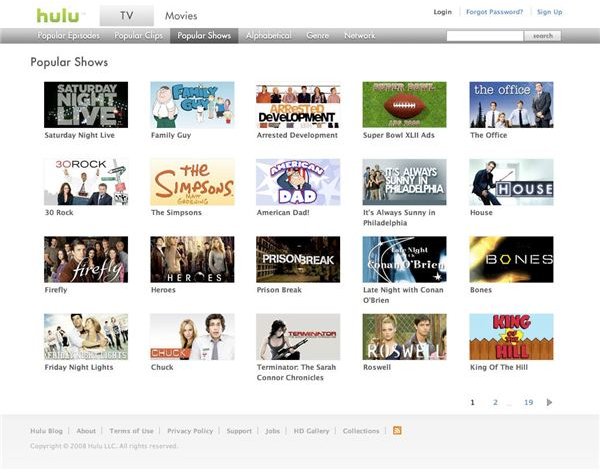Screen dimensions: 600x473
Task: Open Bones thumbnail
Action: pyautogui.click(x=511, y=259)
